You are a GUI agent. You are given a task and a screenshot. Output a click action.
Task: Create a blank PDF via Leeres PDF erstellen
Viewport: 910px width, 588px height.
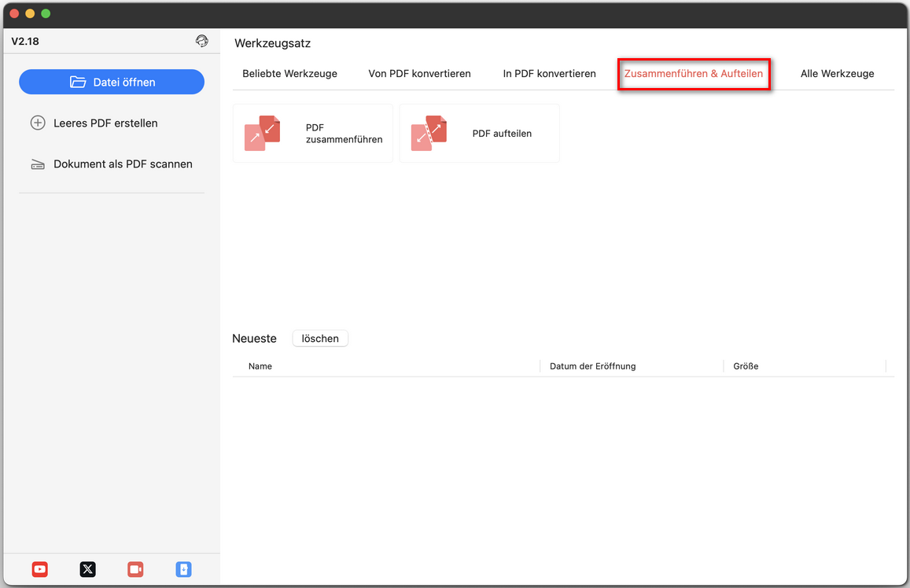(105, 123)
